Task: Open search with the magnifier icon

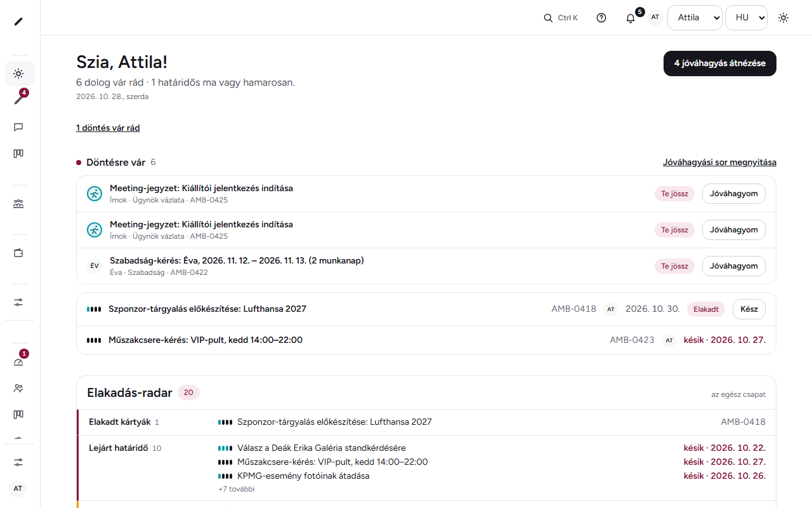Action: coord(561,18)
